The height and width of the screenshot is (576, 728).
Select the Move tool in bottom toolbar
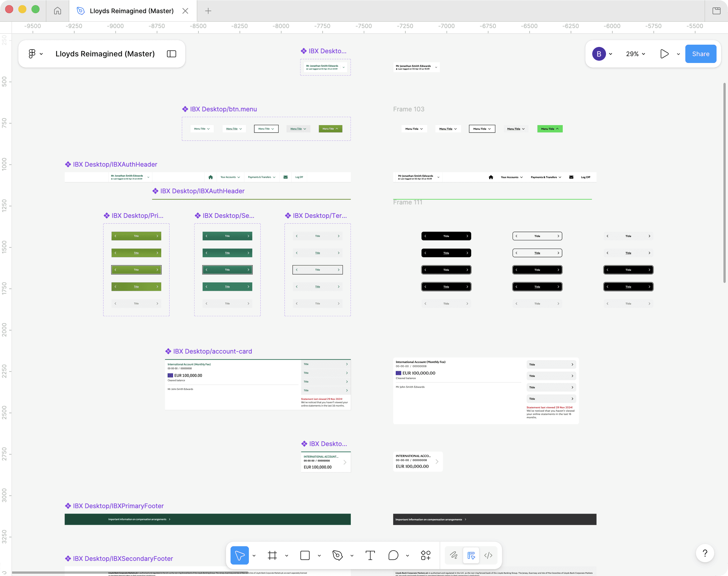pos(239,555)
